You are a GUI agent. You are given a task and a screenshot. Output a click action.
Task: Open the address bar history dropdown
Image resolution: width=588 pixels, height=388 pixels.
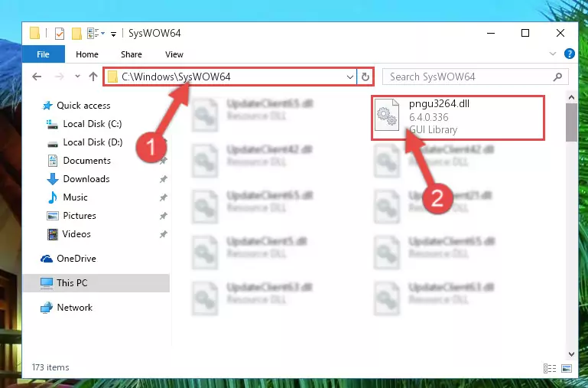tap(350, 77)
